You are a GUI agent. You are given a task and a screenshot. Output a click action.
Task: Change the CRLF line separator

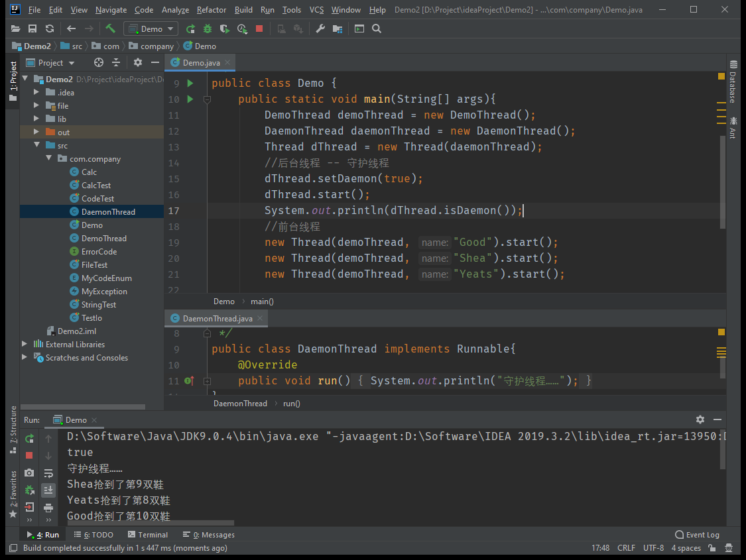click(626, 547)
